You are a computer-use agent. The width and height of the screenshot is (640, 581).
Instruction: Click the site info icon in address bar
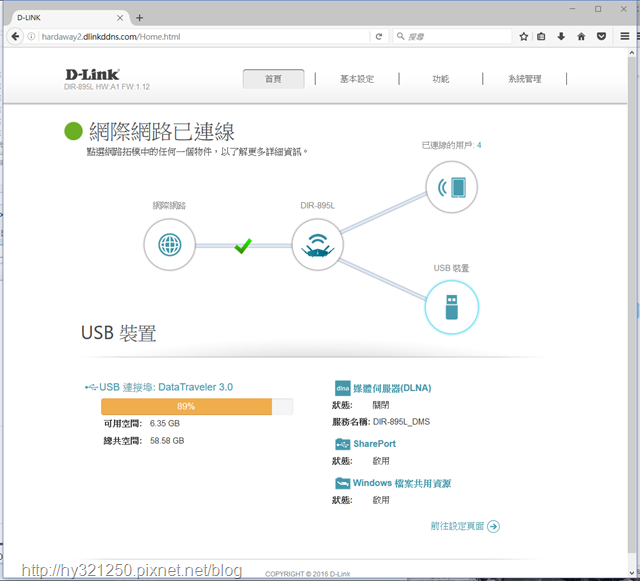[31, 37]
